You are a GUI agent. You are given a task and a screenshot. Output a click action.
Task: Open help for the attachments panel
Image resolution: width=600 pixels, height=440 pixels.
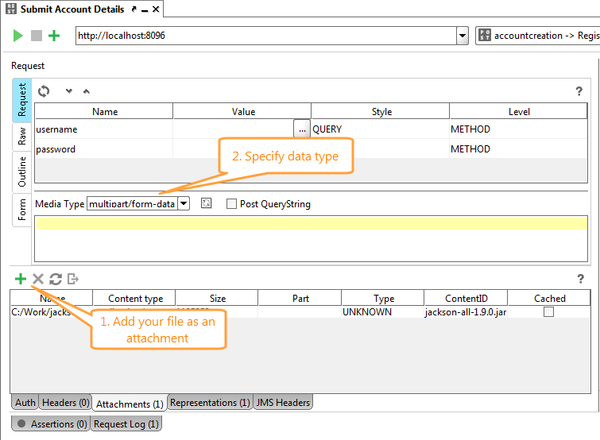[x=579, y=279]
